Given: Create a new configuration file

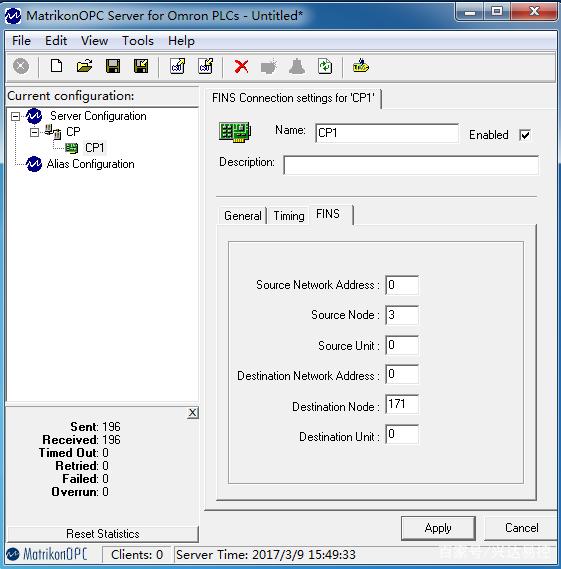Looking at the screenshot, I should 56,66.
